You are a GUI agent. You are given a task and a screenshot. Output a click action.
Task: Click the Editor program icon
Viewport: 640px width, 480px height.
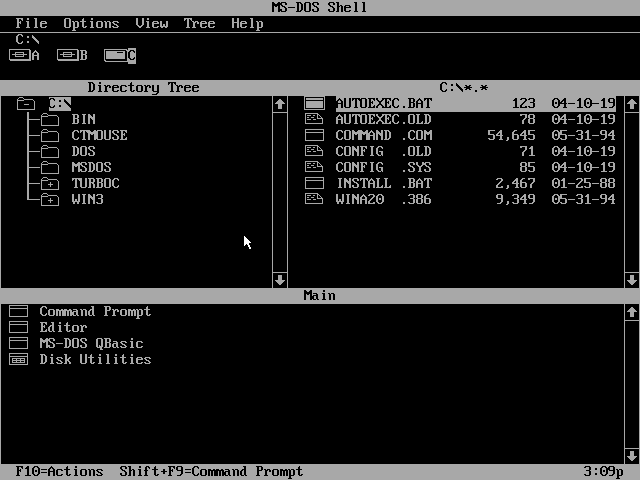coord(19,327)
